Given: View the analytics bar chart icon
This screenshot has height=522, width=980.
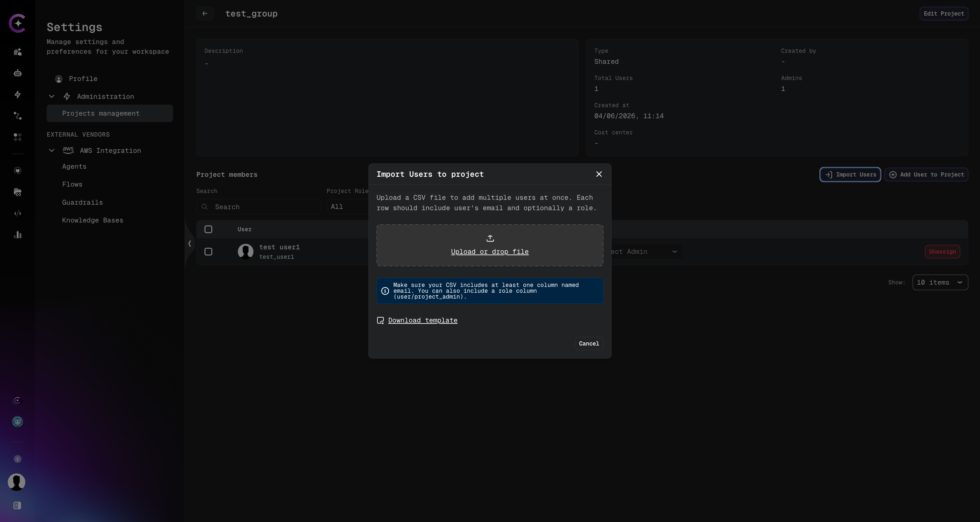Looking at the screenshot, I should 17,235.
